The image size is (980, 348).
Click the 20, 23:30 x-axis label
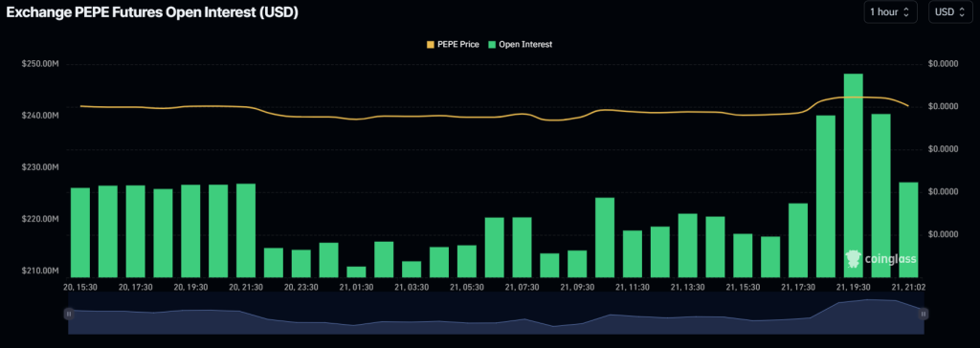[301, 287]
